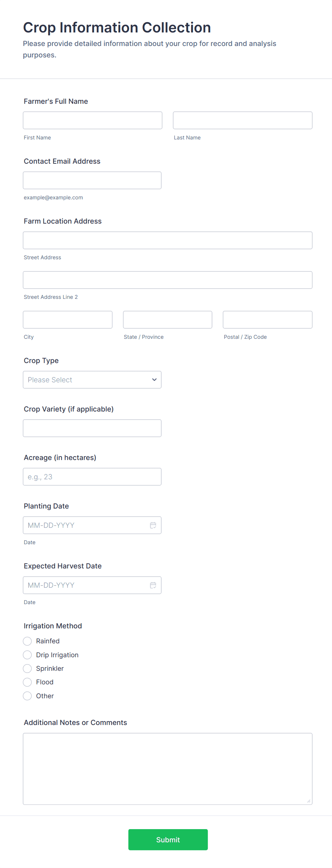The image size is (332, 868).
Task: Click the Street Address field
Action: pyautogui.click(x=167, y=240)
